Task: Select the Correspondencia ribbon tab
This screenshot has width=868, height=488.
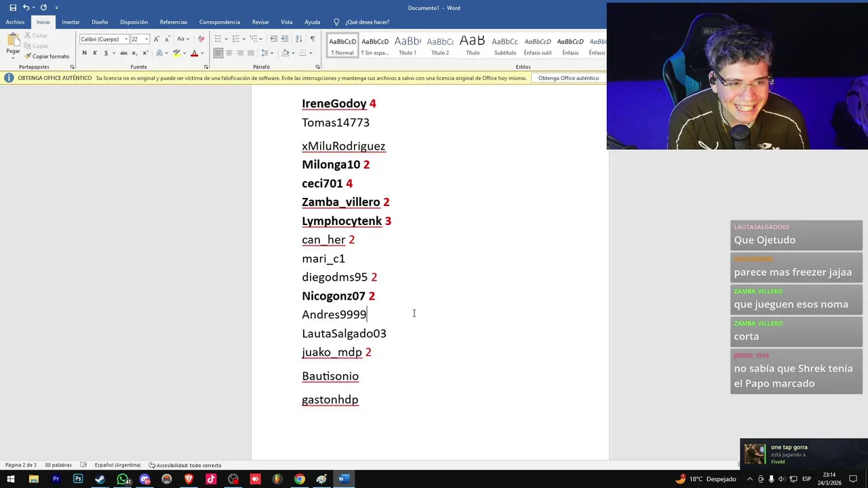Action: tap(220, 22)
